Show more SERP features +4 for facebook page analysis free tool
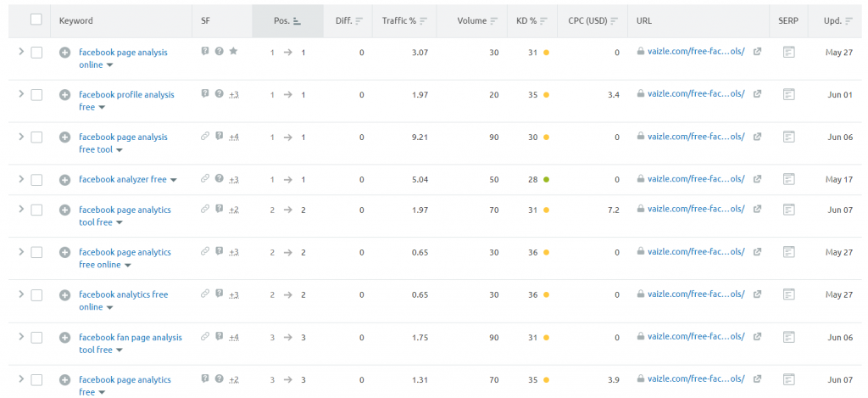The image size is (868, 398). coord(234,137)
